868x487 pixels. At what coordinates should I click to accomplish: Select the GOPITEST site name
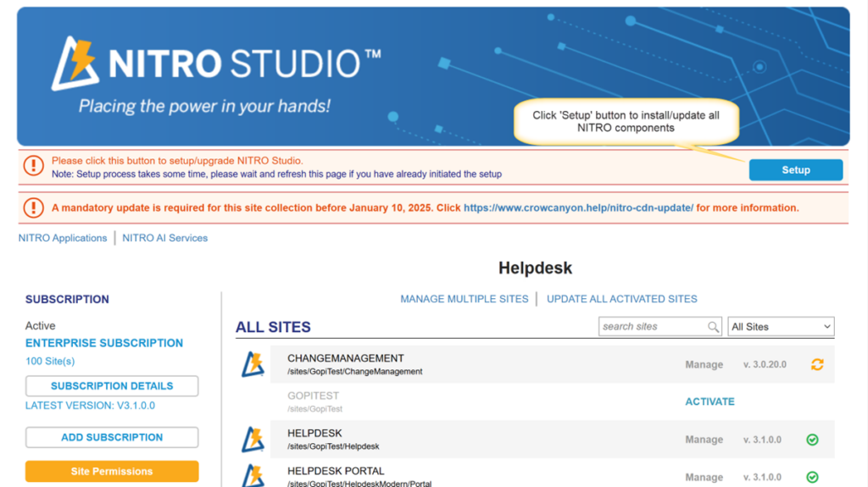314,396
